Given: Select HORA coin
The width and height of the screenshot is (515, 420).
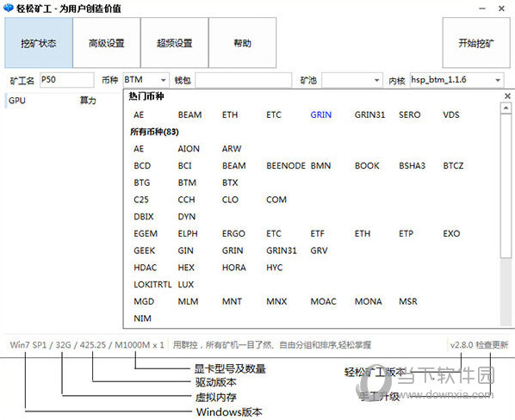Looking at the screenshot, I should coord(234,268).
